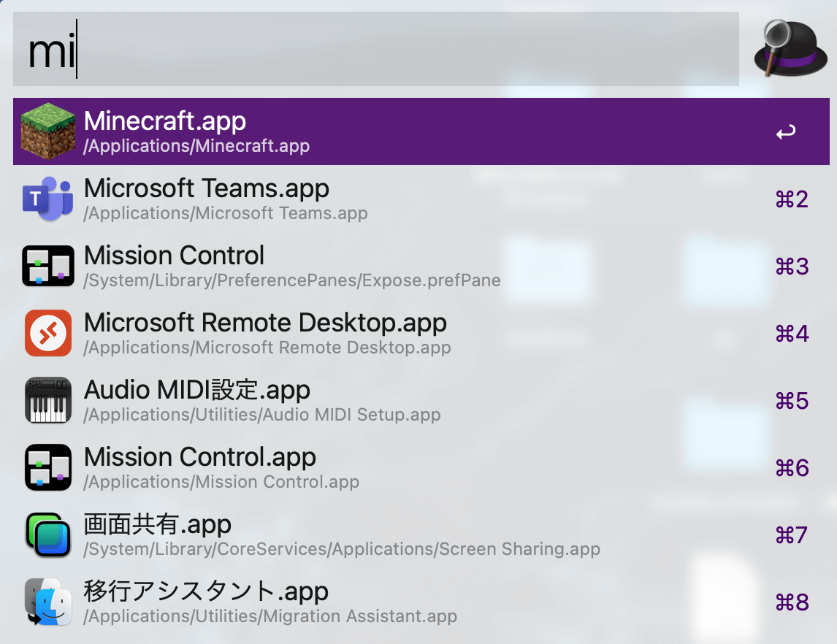Click the ⌘4 shortcut label
The width and height of the screenshot is (837, 644).
792,334
